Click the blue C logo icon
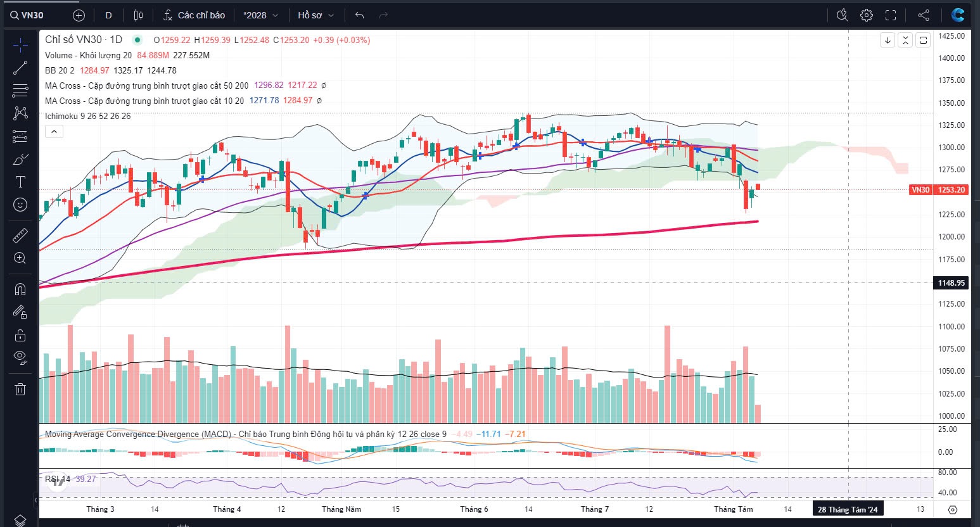Viewport: 980px width, 527px height. (958, 15)
